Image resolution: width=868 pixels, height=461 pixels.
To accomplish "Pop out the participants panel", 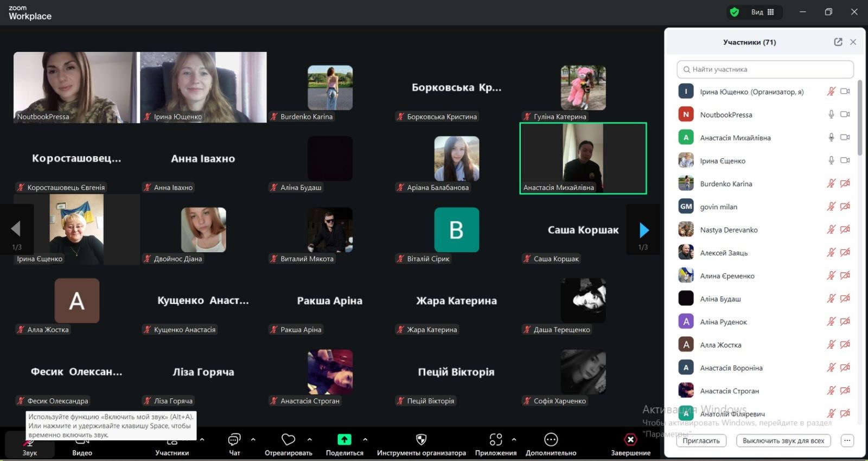I will pos(838,42).
